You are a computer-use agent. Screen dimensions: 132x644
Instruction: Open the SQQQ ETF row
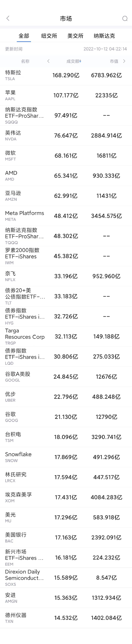point(66,116)
